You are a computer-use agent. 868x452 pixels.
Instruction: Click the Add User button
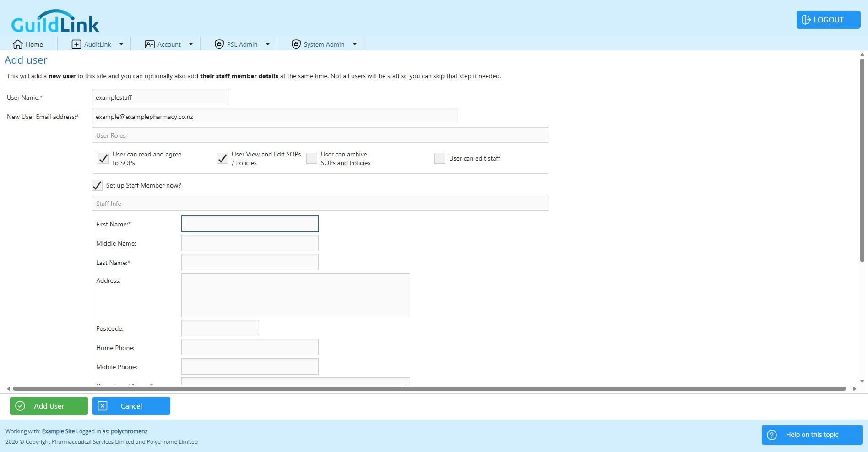click(x=49, y=406)
